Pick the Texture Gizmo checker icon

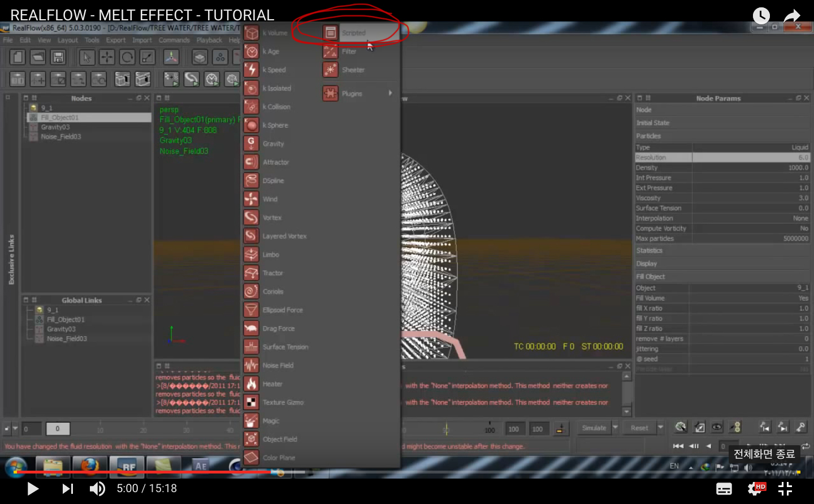(x=251, y=402)
